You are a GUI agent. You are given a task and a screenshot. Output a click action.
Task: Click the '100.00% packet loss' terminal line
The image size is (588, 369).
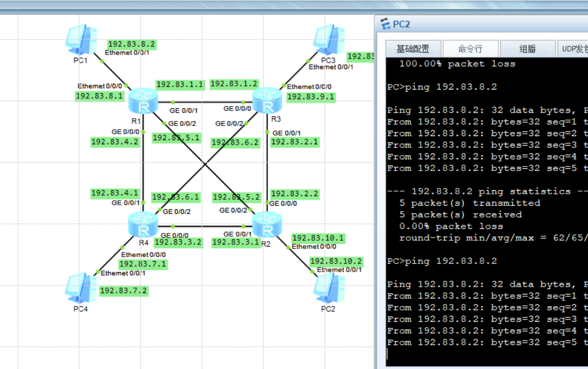(x=457, y=64)
